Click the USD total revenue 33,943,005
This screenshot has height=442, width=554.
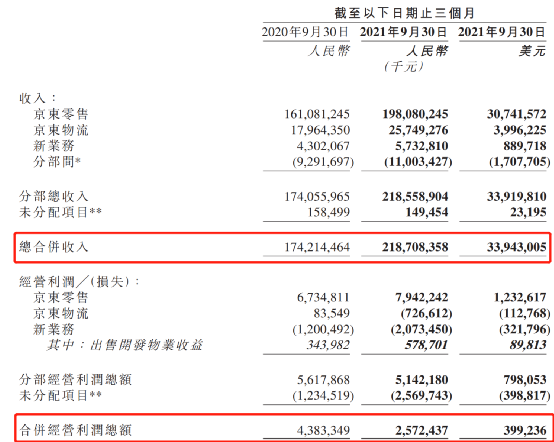coord(517,247)
